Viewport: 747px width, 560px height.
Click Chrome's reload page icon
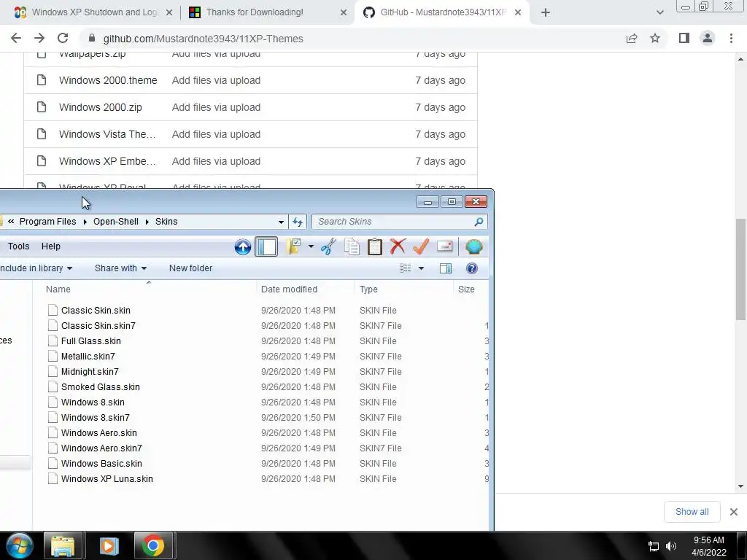tap(63, 39)
